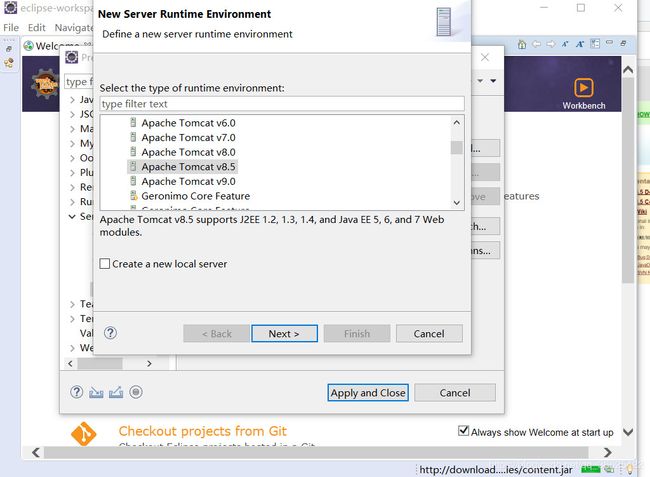Click the import preferences icon
650x477 pixels.
(96, 392)
